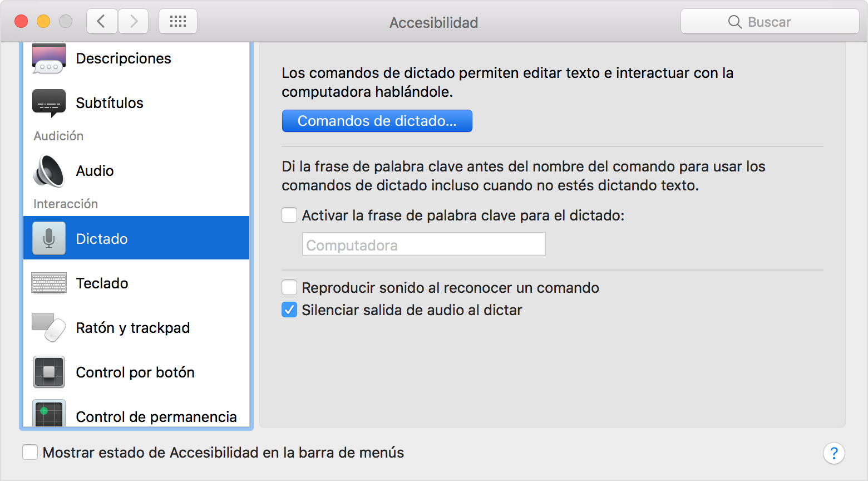Open the help question mark button
The width and height of the screenshot is (868, 481).
click(834, 453)
